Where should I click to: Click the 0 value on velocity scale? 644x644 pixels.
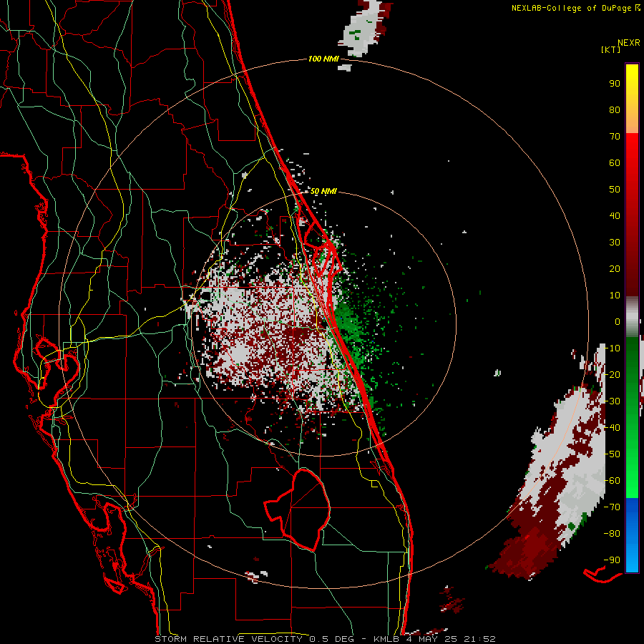[618, 321]
